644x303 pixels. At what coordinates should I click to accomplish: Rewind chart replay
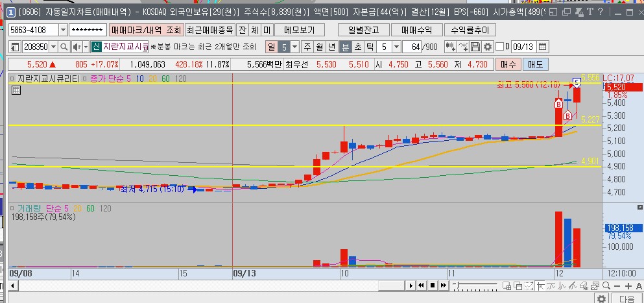[421, 285]
